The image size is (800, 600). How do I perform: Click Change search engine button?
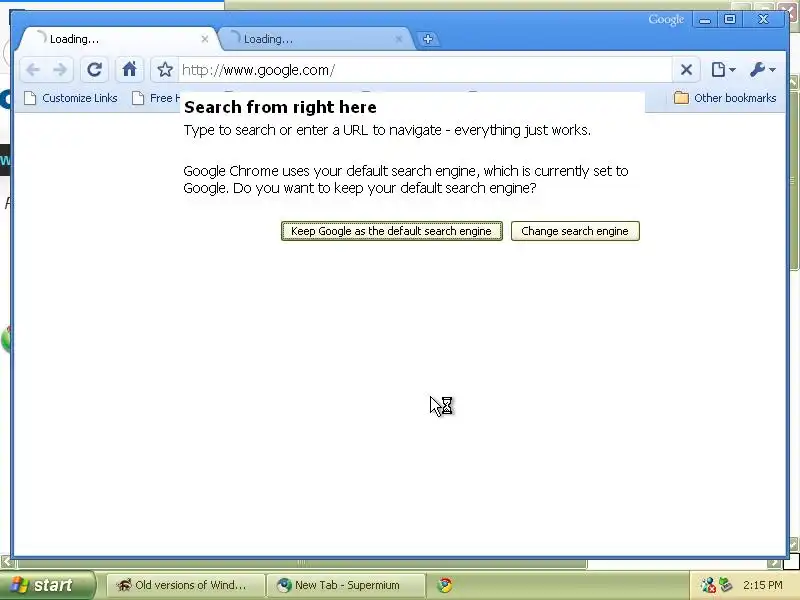pos(575,231)
